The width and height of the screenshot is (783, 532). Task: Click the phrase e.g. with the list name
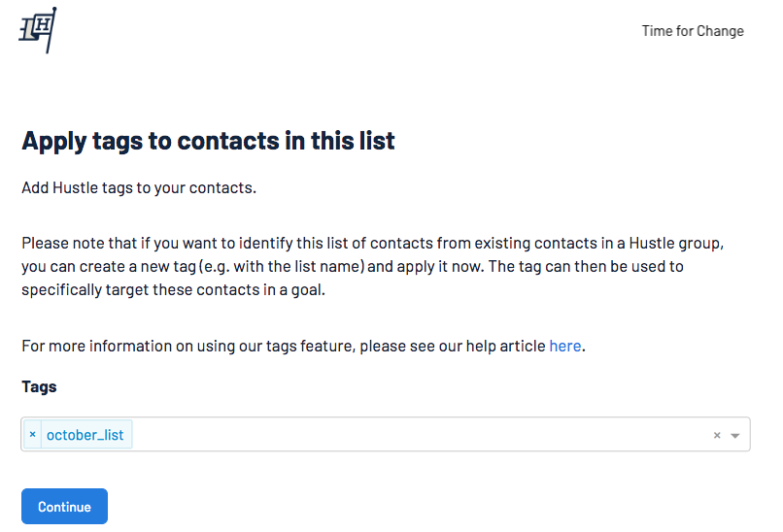tap(282, 267)
